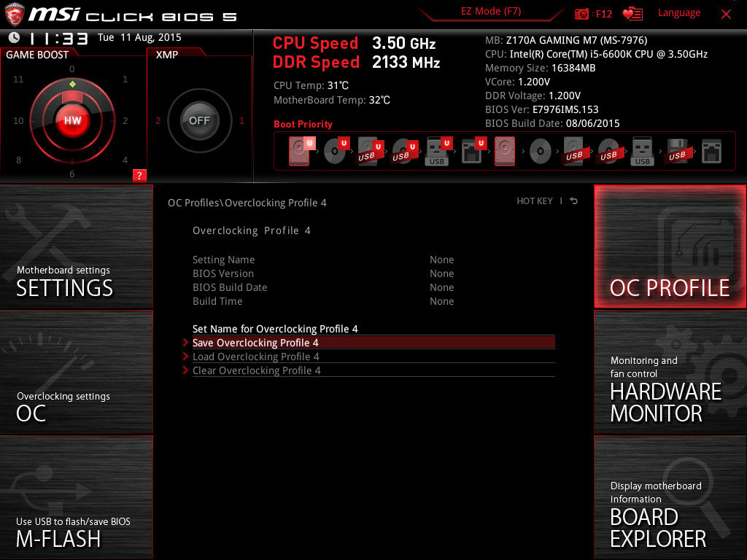
Task: Set Game Boost dial to stage 0
Action: (x=72, y=69)
